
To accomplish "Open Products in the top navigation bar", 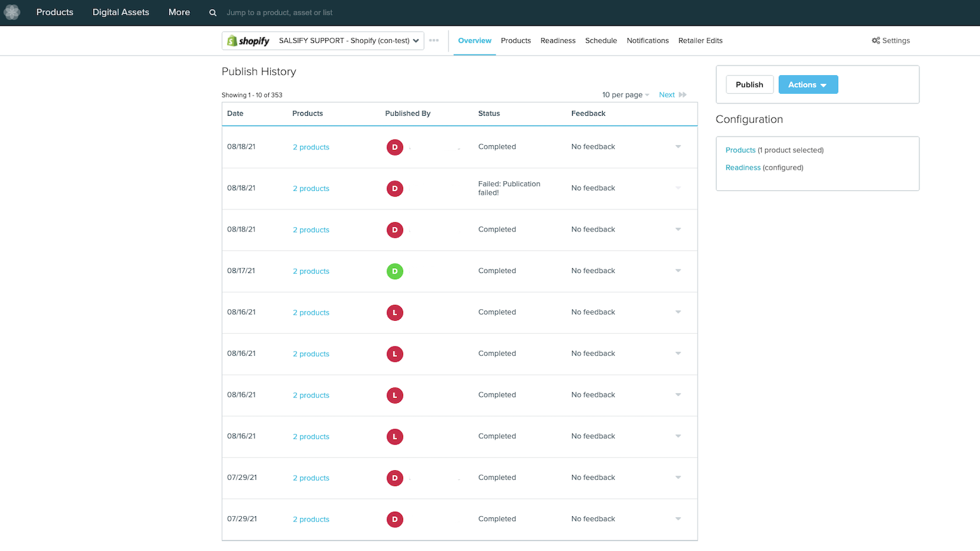I will click(x=55, y=12).
